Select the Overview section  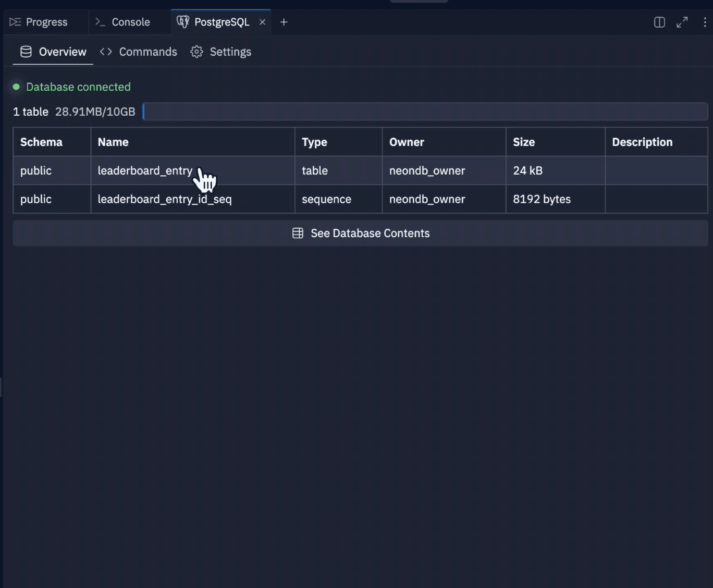62,52
